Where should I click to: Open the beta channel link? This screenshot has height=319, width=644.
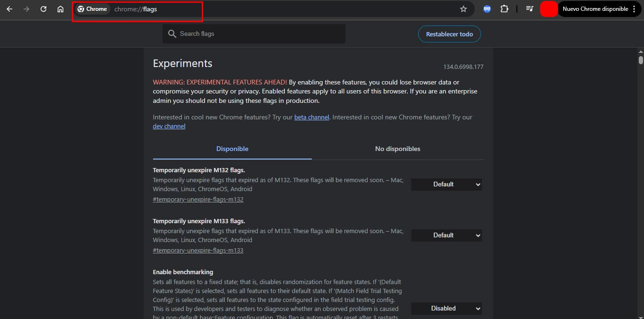(x=311, y=117)
